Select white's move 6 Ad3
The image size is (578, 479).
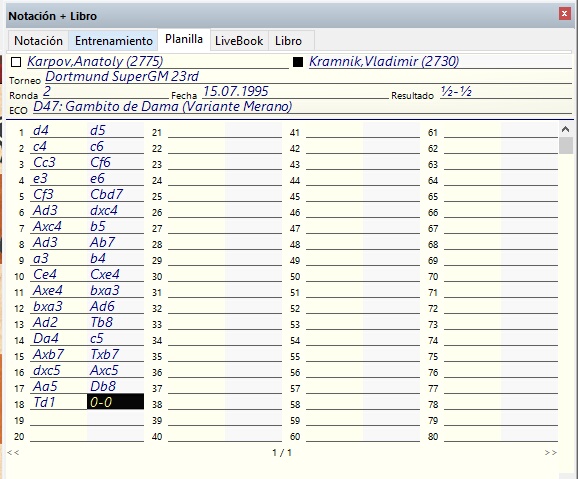45,211
